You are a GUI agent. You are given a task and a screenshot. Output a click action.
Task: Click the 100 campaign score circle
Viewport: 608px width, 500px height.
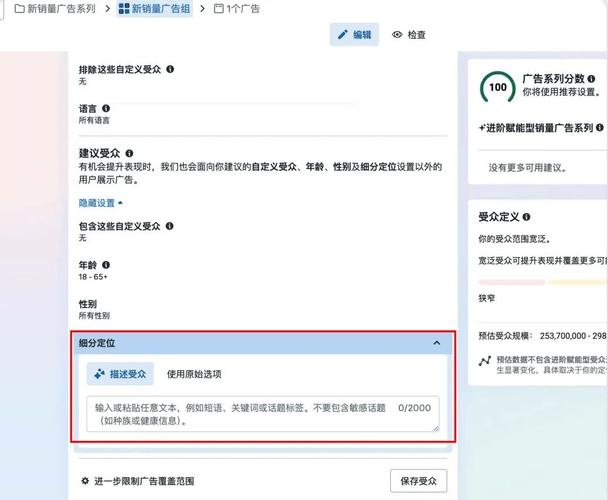pos(497,87)
